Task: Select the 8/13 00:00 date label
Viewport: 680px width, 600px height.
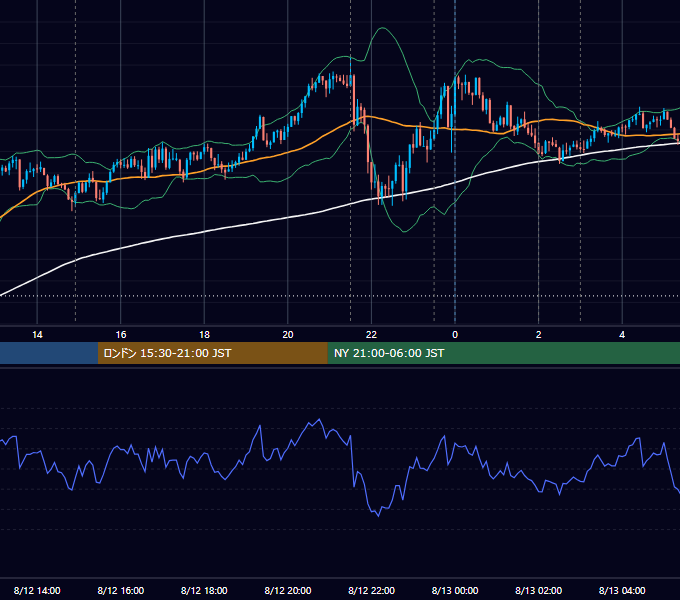Action: coord(455,590)
